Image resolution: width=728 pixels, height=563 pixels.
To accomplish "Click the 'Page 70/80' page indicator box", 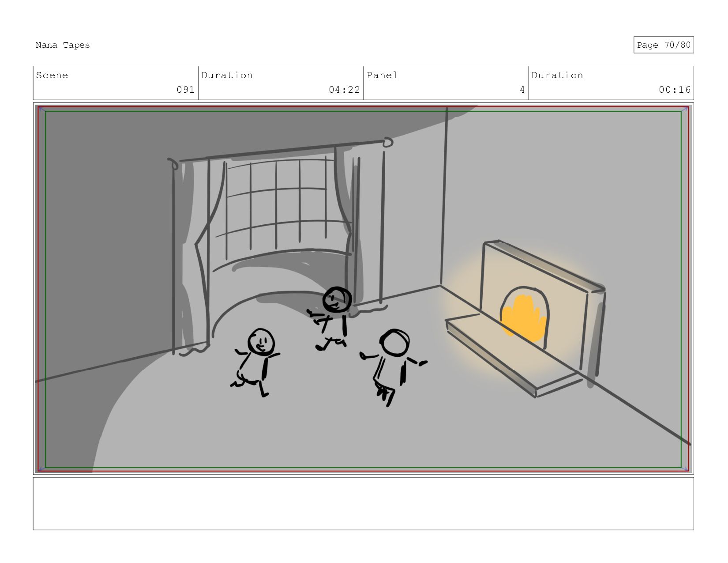I will pos(664,45).
